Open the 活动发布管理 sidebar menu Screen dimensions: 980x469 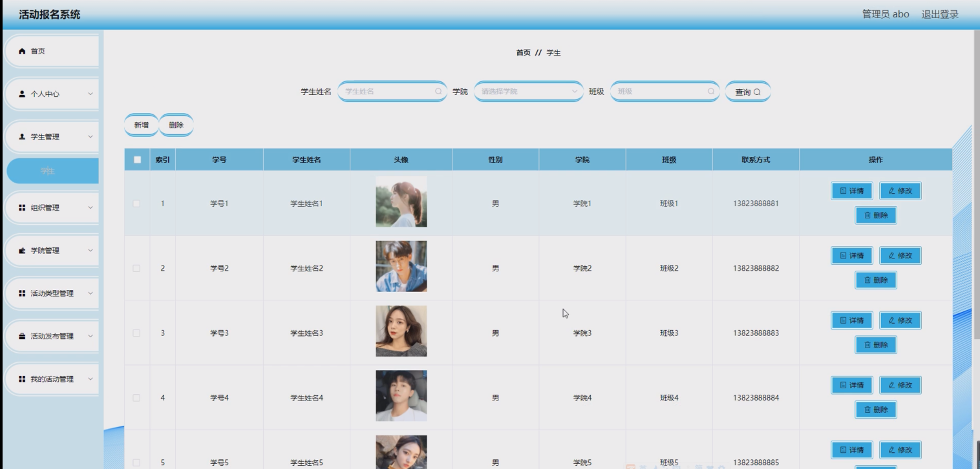52,336
